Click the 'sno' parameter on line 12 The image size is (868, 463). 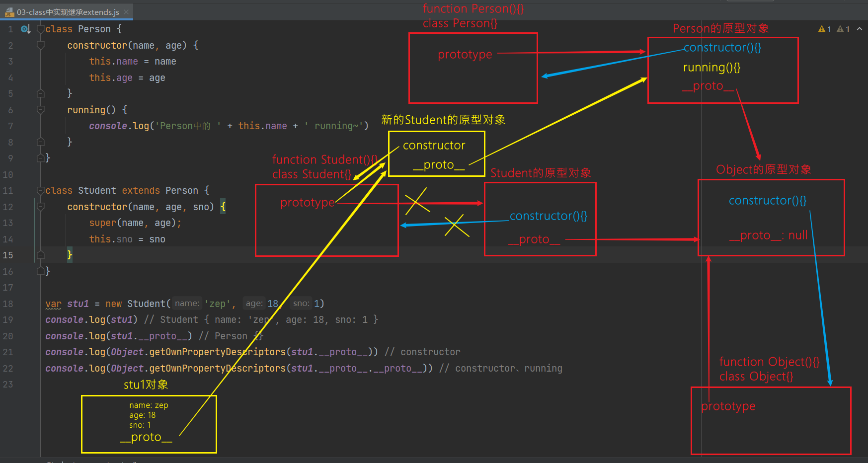pos(201,207)
